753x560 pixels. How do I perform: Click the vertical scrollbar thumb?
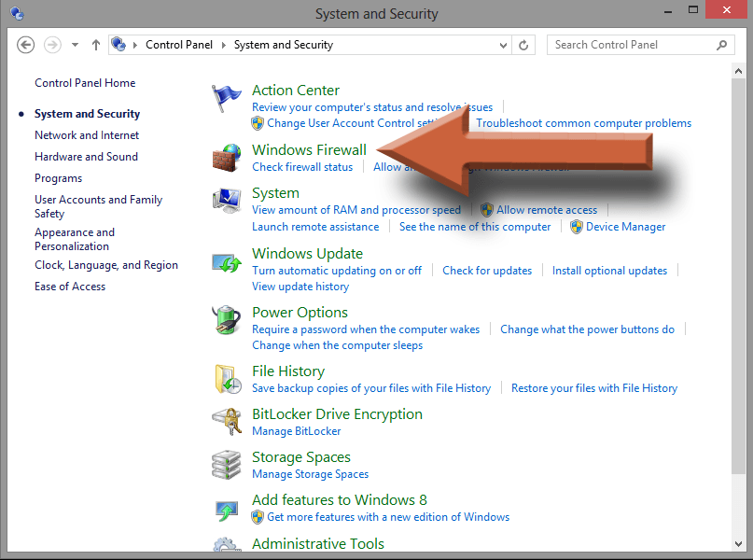[738, 276]
